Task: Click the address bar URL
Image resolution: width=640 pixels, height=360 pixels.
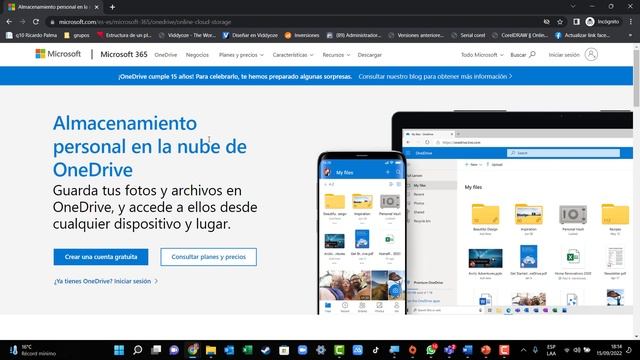Action: 145,22
